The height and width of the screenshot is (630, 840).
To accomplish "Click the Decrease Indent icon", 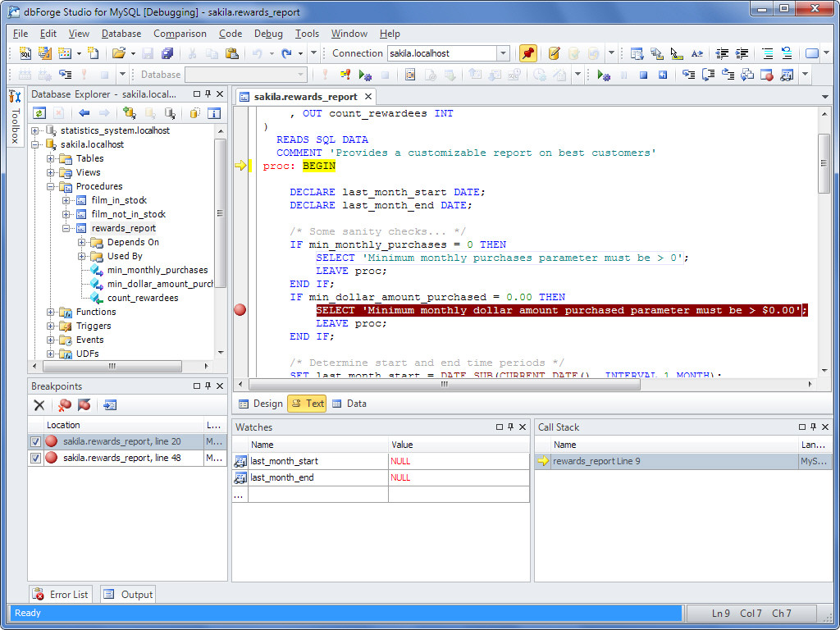I will 722,53.
